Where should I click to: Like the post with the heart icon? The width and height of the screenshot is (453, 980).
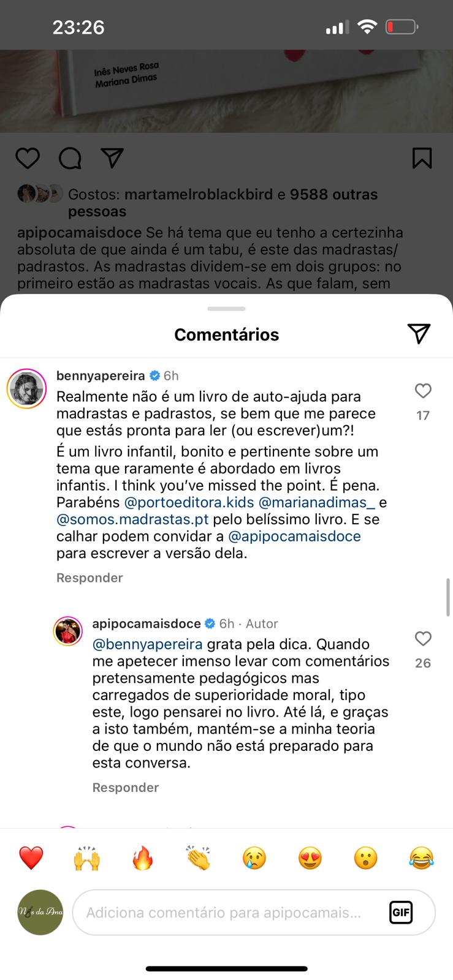28,158
